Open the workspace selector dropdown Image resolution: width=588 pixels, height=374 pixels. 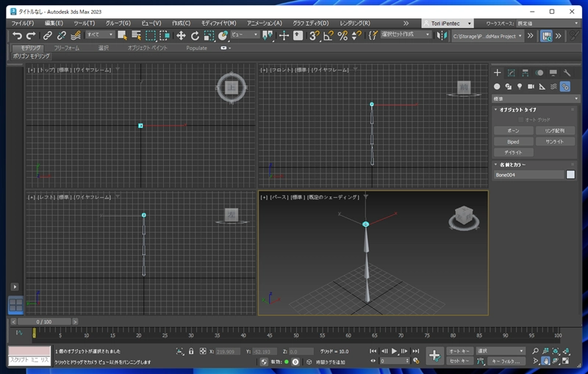[548, 24]
